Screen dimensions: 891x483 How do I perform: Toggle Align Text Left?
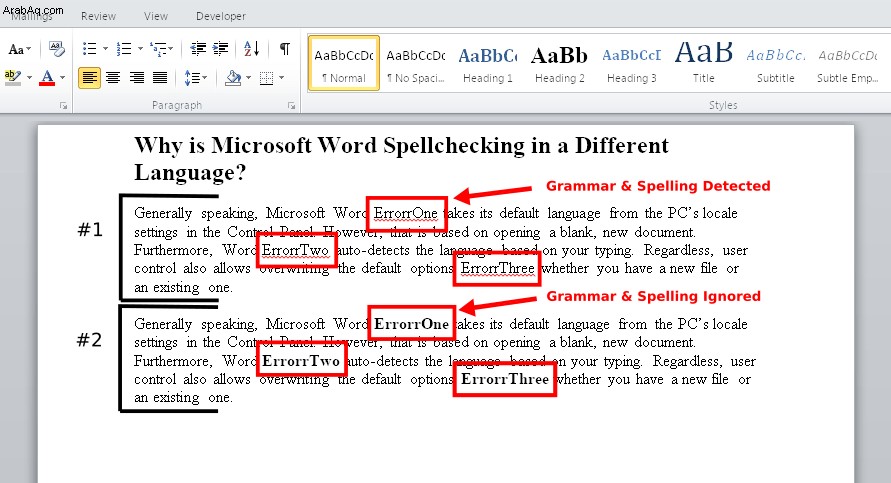pyautogui.click(x=89, y=77)
